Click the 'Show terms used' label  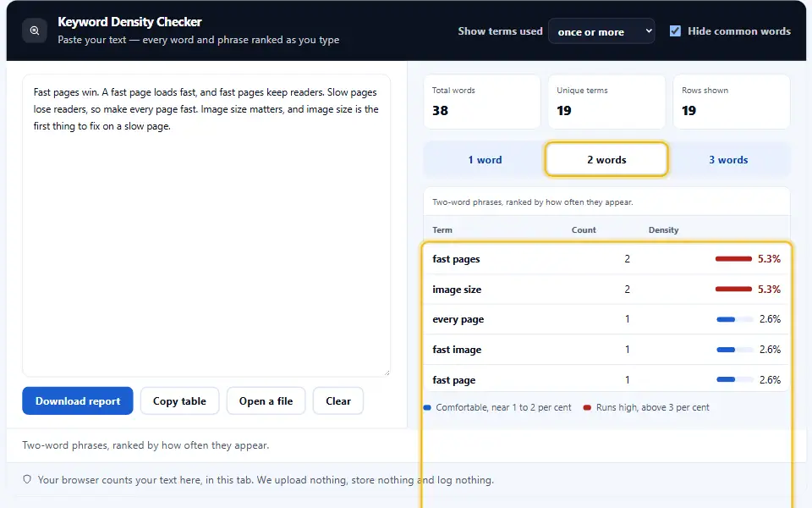[500, 31]
